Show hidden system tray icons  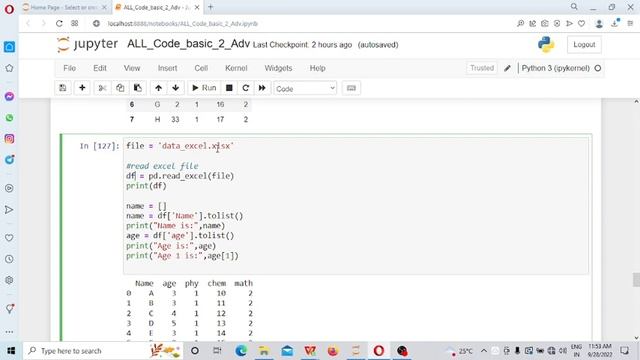click(484, 351)
